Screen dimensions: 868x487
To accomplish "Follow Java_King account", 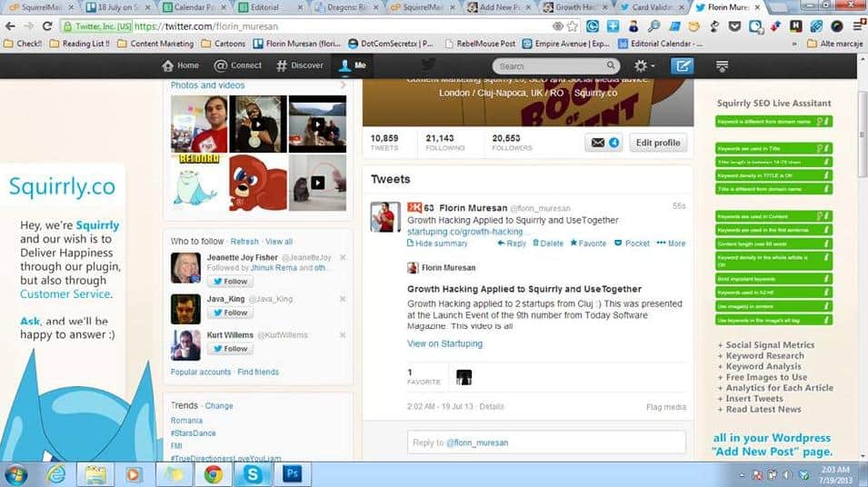I will pyautogui.click(x=230, y=313).
